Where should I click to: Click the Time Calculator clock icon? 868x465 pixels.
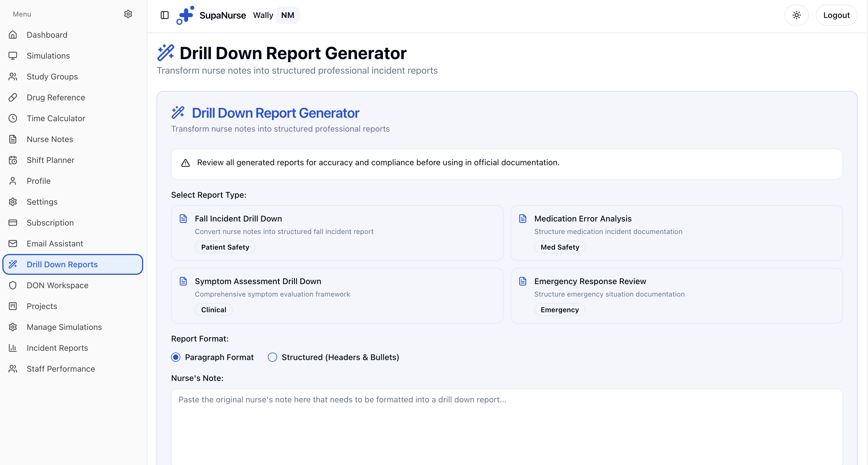[x=13, y=118]
